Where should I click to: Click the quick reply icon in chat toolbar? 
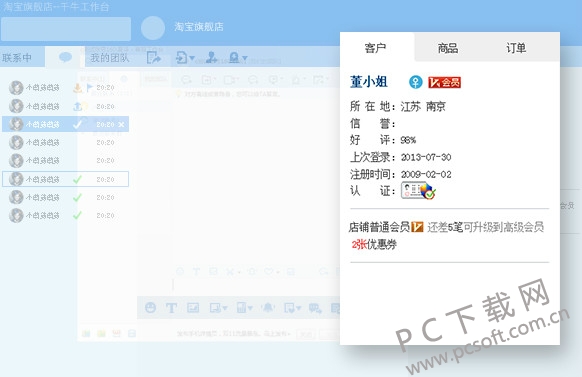pos(289,308)
